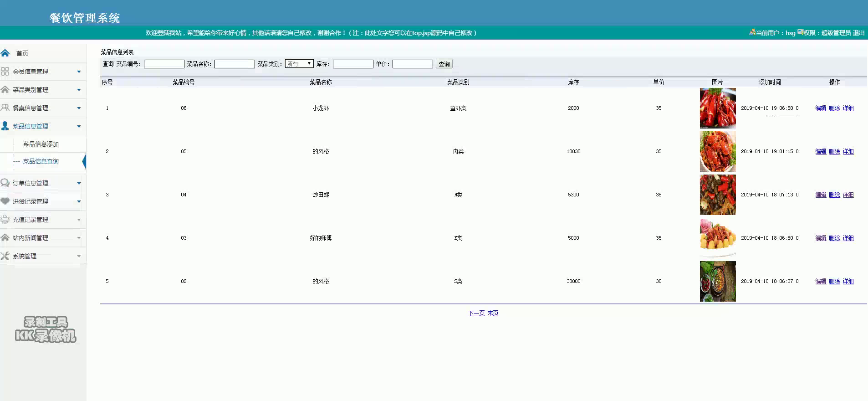This screenshot has height=401, width=868.
Task: Click the dish 02 photo
Action: tap(718, 281)
